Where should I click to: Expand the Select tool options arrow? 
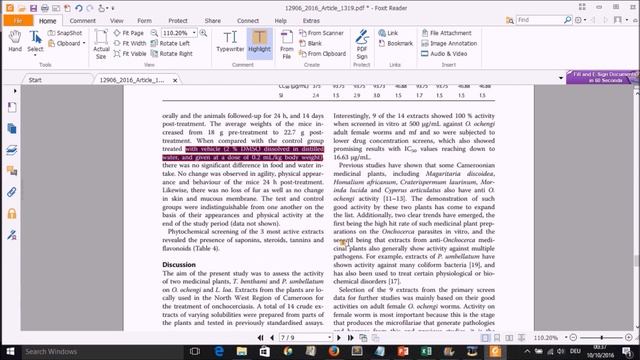pos(35,55)
